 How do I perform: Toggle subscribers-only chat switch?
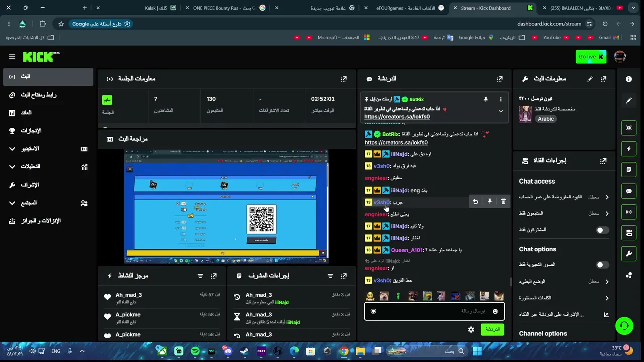tap(602, 230)
